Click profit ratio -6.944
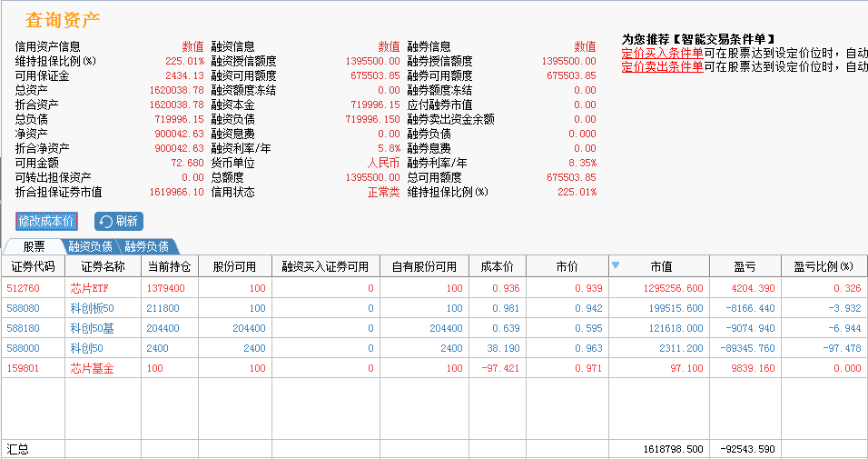Viewport: 868px width, 459px height. point(844,328)
